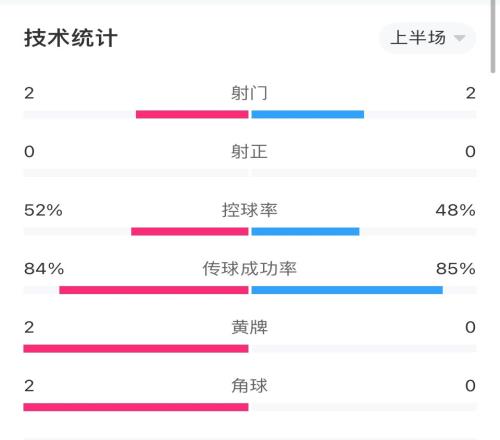The width and height of the screenshot is (500, 440).
Task: Click the 48% possession value
Action: (455, 210)
